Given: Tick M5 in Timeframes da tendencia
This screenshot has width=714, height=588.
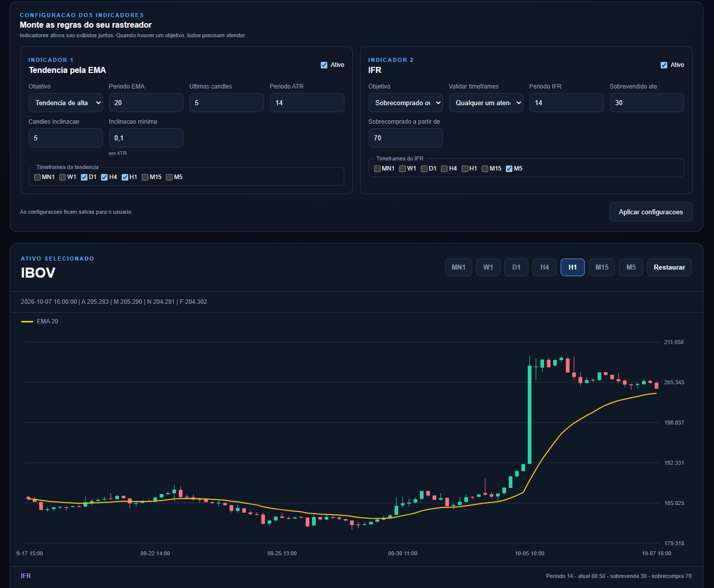Looking at the screenshot, I should [x=169, y=177].
